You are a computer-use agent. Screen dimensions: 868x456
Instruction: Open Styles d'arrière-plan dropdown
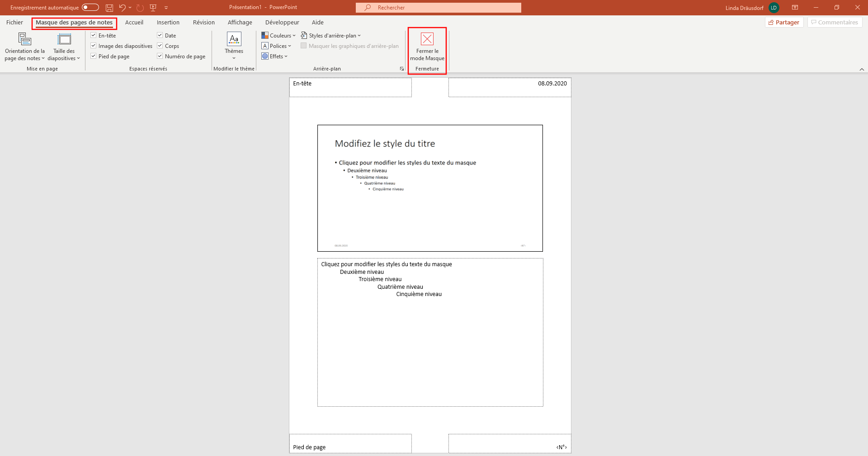point(331,35)
